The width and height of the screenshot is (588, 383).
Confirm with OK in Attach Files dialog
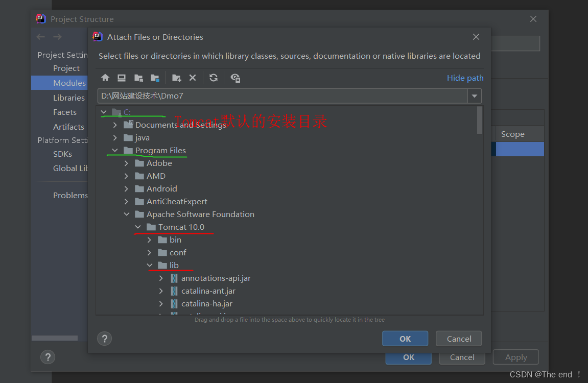405,339
